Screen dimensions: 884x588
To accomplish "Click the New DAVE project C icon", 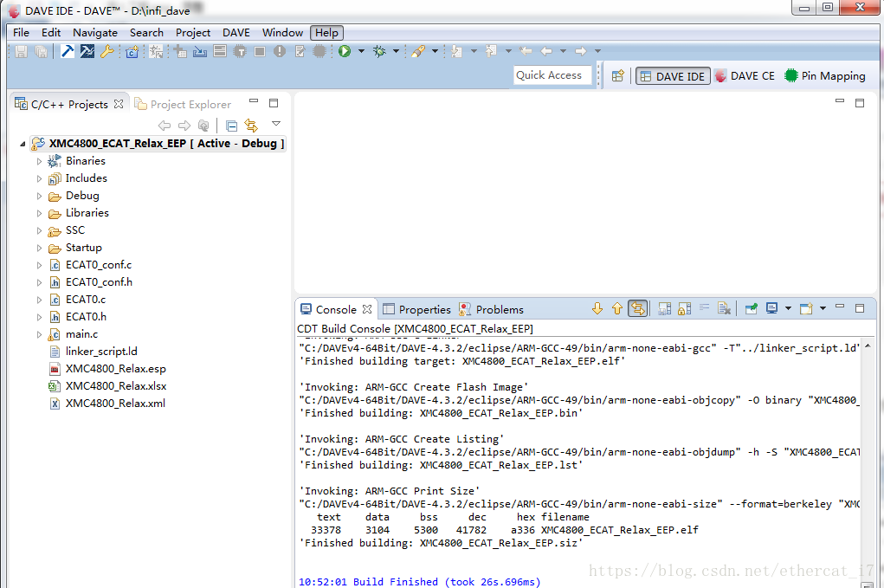I will pyautogui.click(x=132, y=52).
